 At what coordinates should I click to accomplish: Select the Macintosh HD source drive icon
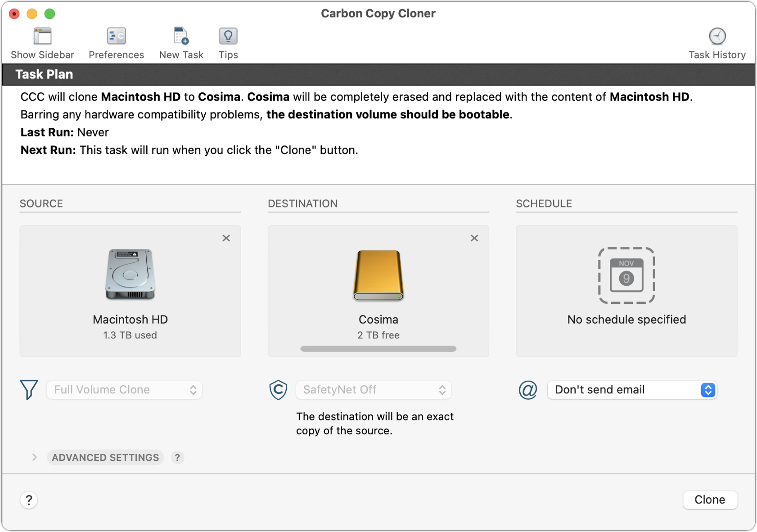[130, 274]
